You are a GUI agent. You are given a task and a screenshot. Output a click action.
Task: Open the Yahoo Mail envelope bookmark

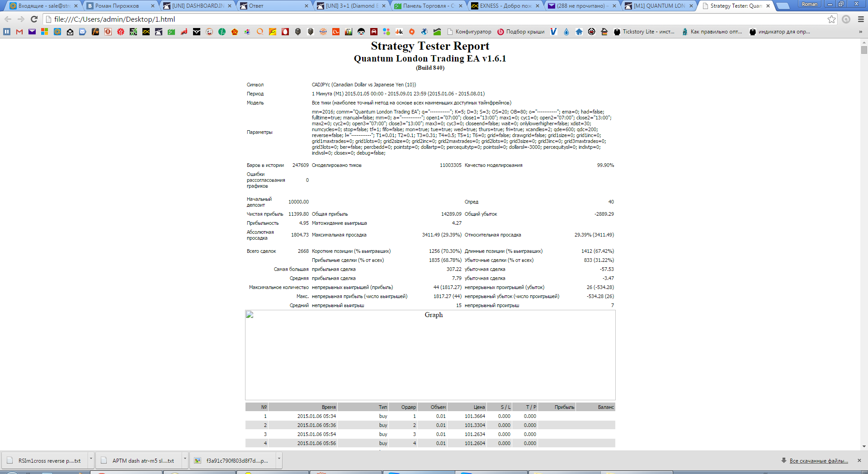point(32,32)
